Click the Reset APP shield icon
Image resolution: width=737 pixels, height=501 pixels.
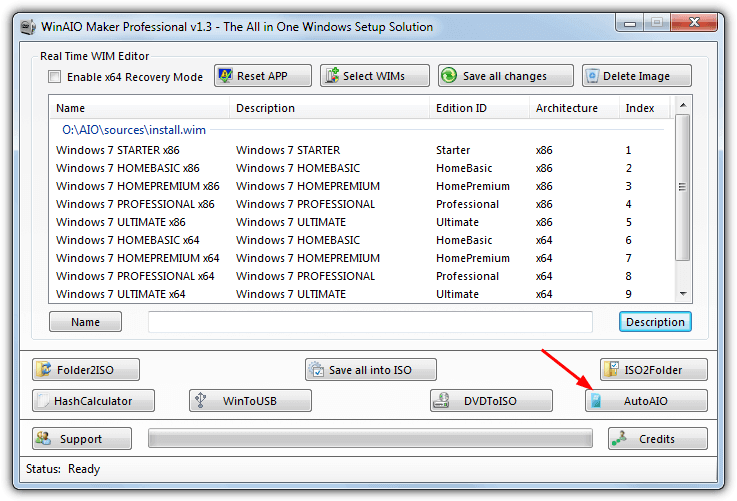(226, 76)
